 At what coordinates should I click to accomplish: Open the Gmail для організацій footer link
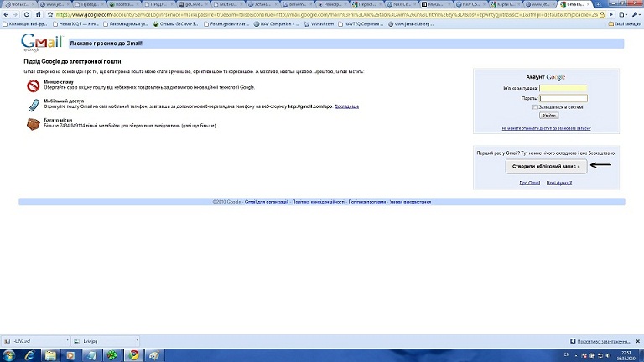click(x=267, y=202)
